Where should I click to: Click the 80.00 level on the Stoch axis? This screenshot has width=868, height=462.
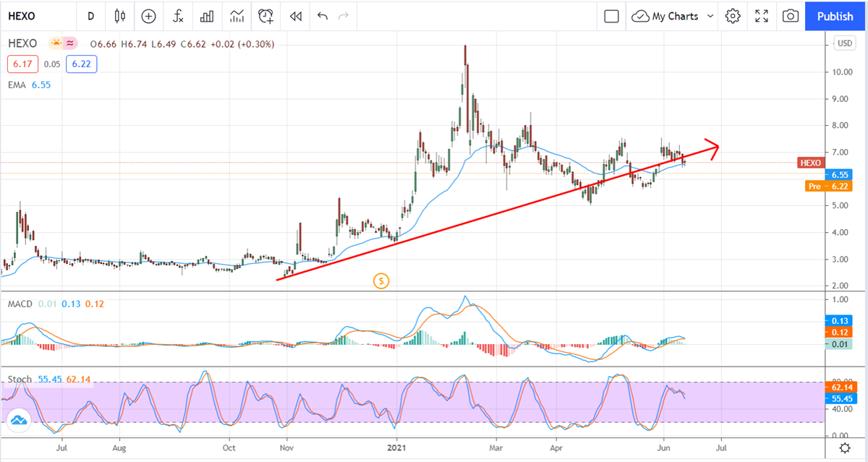pos(842,382)
